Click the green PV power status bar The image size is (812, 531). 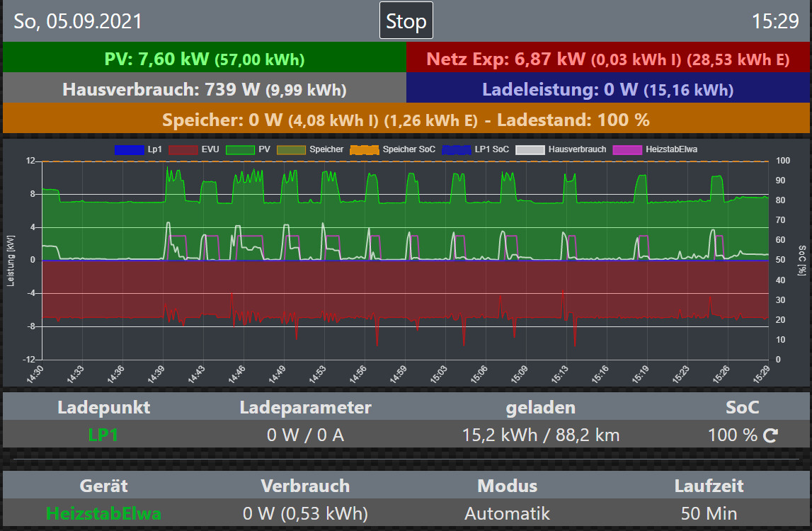(x=204, y=58)
